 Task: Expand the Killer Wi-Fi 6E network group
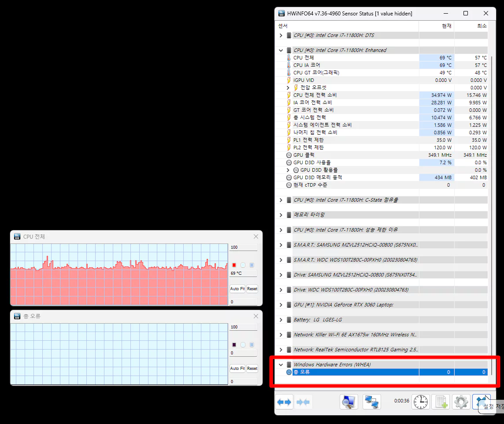281,335
